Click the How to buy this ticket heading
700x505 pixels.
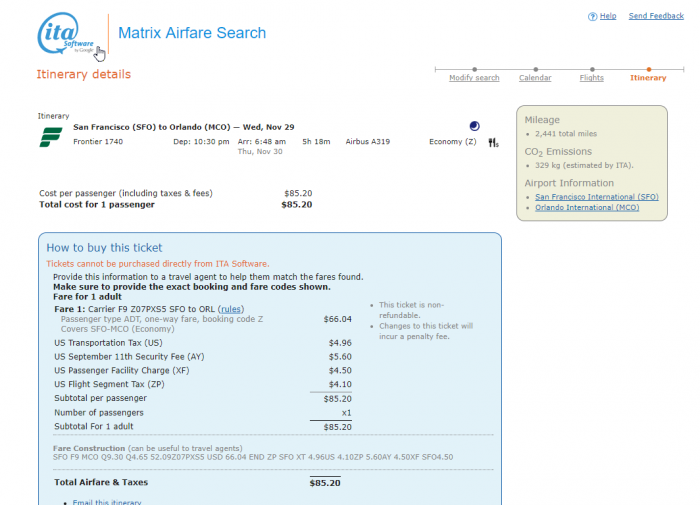click(104, 248)
